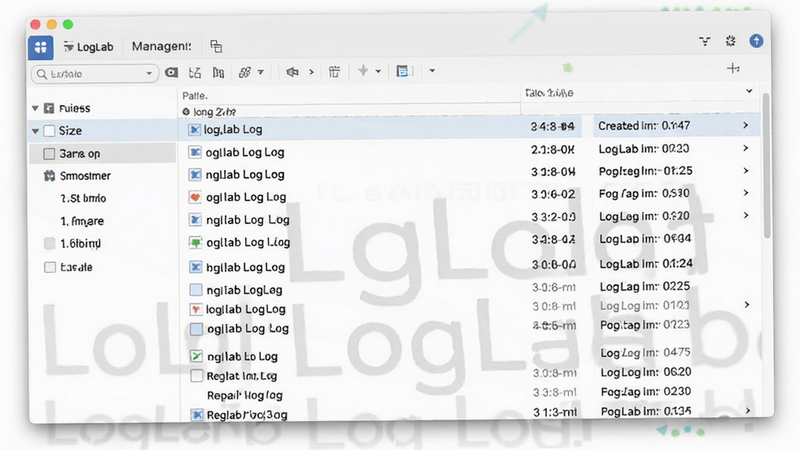Select the log,lab Log row
800x450 pixels.
[x=469, y=128]
